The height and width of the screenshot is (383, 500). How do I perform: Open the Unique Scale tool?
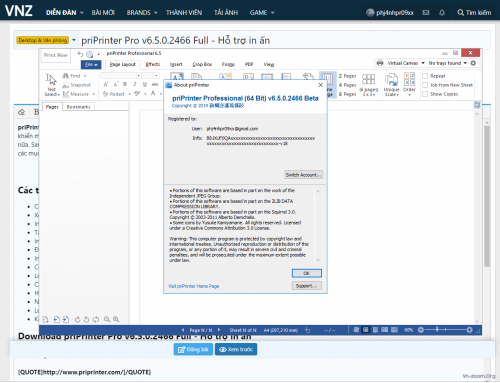[x=391, y=85]
